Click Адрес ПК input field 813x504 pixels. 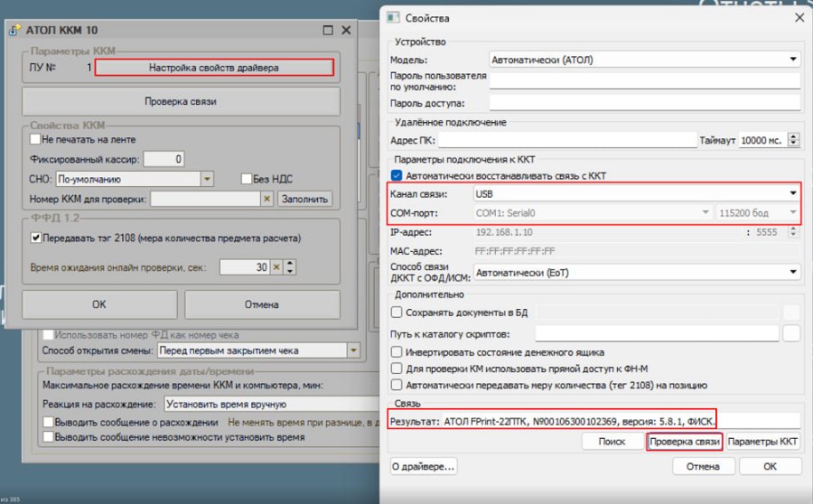point(568,140)
